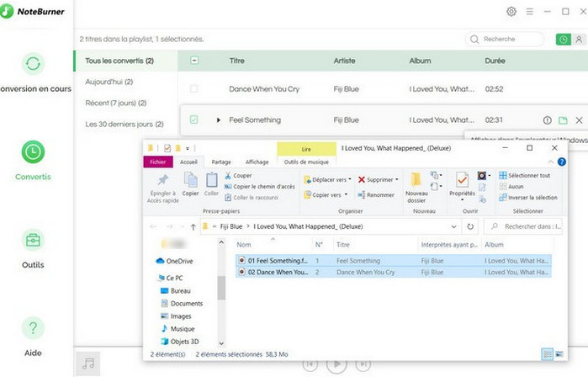588x377 pixels.
Task: Open NoteBurner settings gear
Action: 511,12
